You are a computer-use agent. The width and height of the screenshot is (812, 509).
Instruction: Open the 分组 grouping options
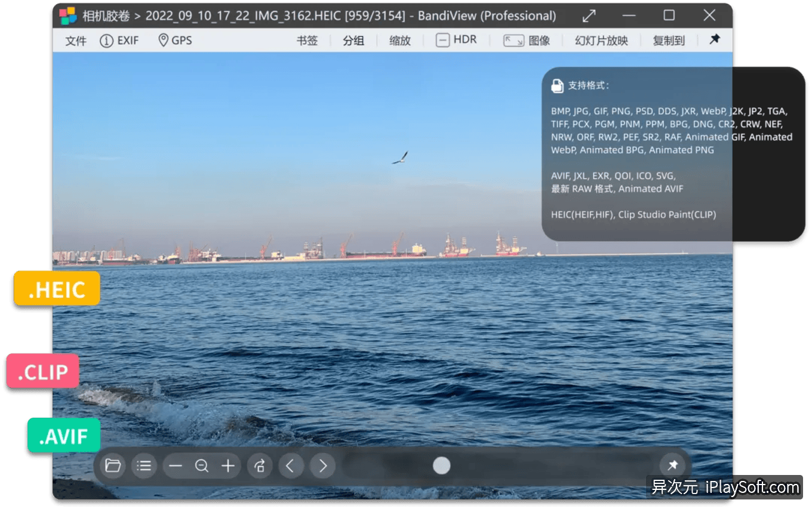coord(353,39)
